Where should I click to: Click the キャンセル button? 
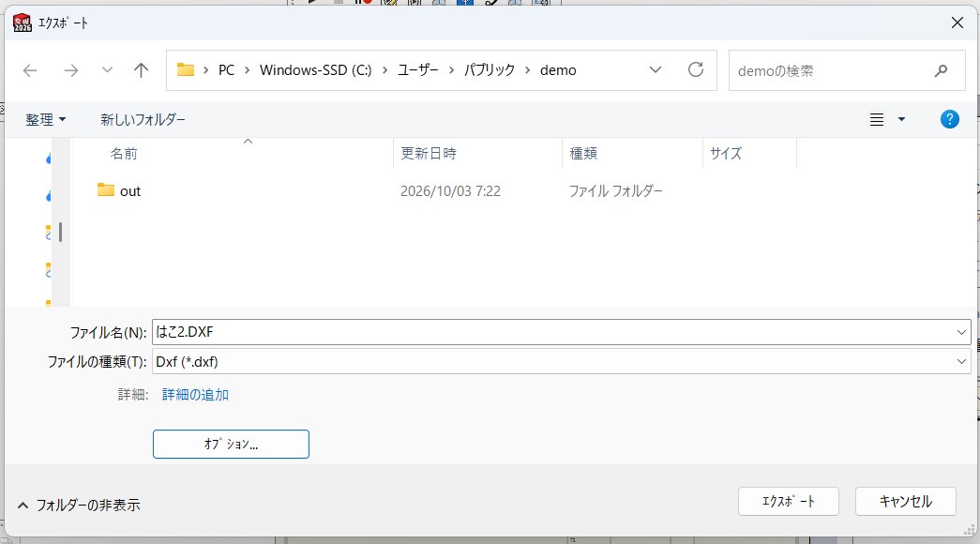[x=906, y=502]
